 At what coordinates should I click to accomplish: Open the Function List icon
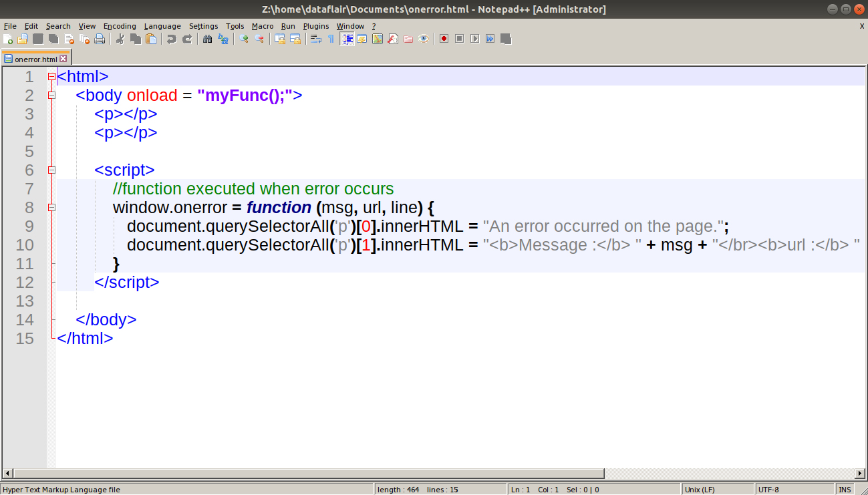[x=393, y=39]
